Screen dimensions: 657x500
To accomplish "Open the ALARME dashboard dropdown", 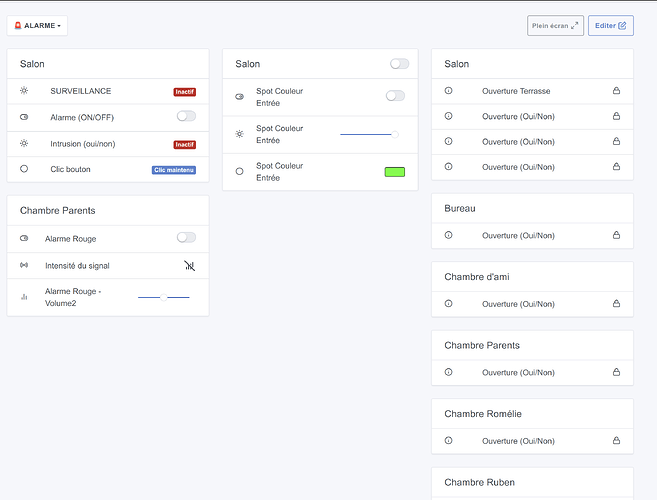I will tap(37, 25).
